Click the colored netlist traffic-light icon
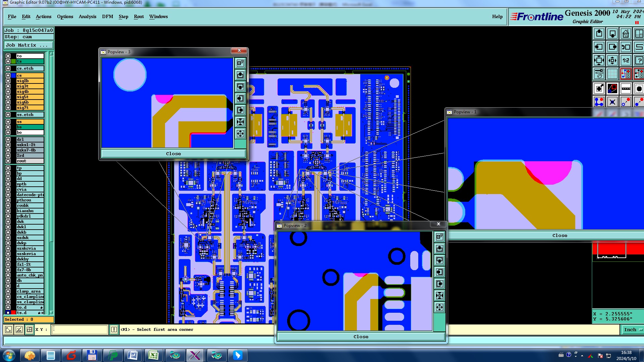The image size is (644, 362). [626, 73]
